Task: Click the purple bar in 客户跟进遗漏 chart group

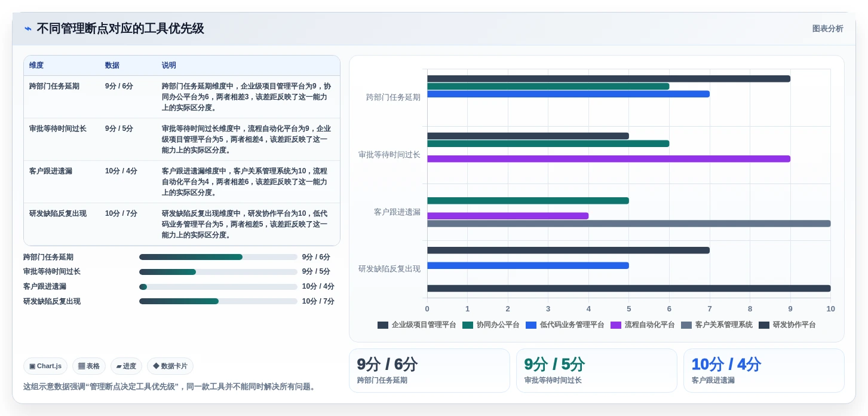Action: coord(508,216)
